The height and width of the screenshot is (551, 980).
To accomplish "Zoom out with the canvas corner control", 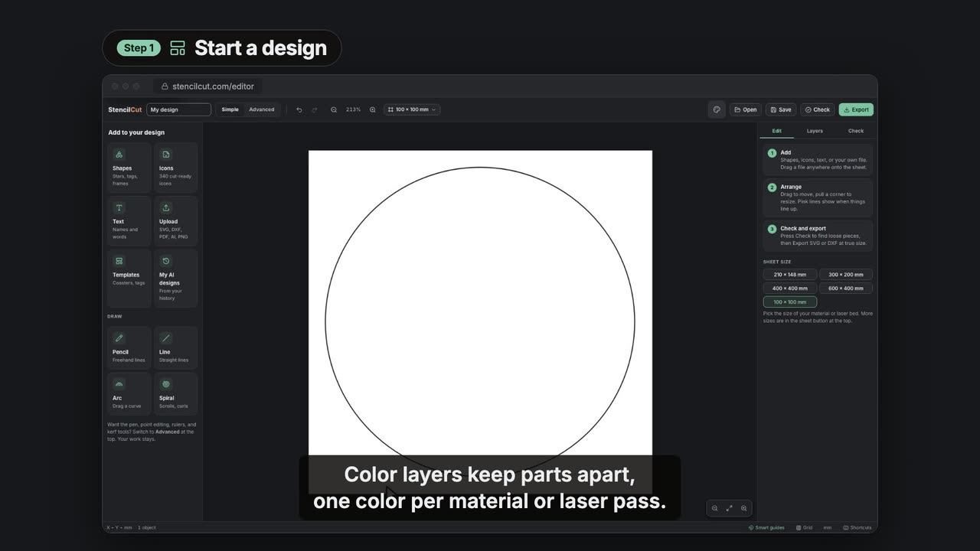I will point(715,508).
